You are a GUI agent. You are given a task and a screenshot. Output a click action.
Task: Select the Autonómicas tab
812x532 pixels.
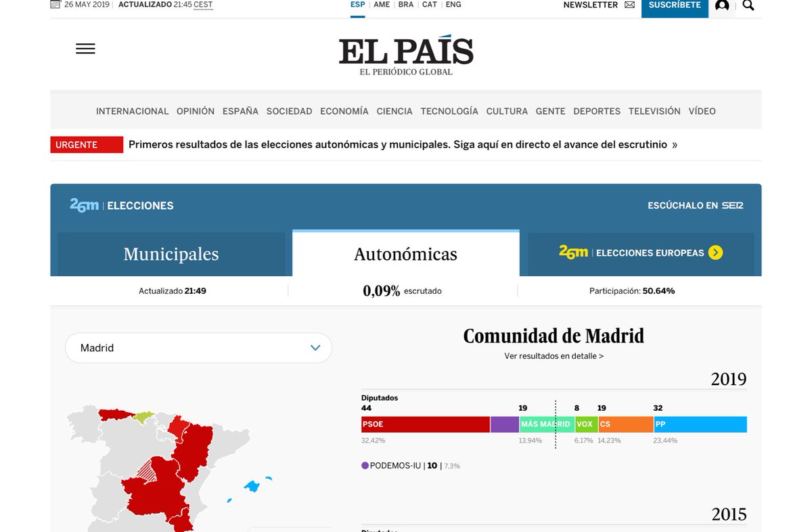coord(406,254)
